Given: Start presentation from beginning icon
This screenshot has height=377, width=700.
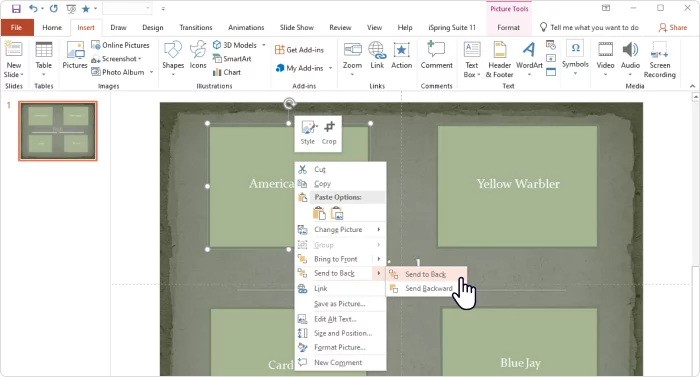Looking at the screenshot, I should point(71,8).
